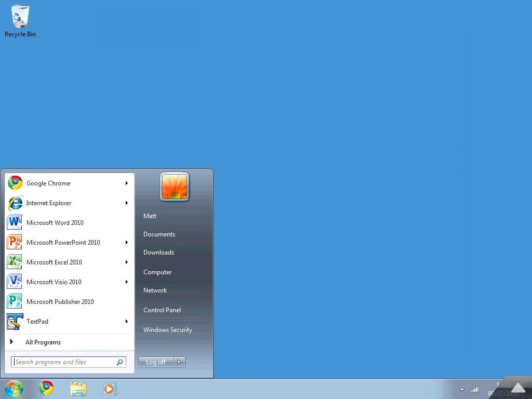Show the TextPad recent files arrow
Image resolution: width=532 pixels, height=399 pixels.
coord(127,321)
